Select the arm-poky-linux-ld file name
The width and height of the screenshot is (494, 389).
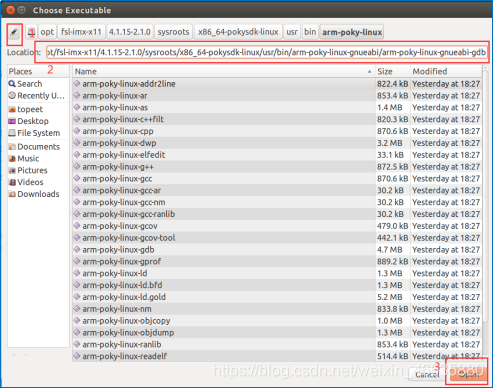[x=115, y=273]
